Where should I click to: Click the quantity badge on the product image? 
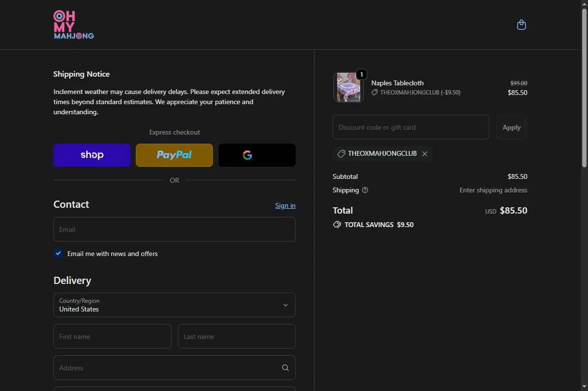point(361,74)
